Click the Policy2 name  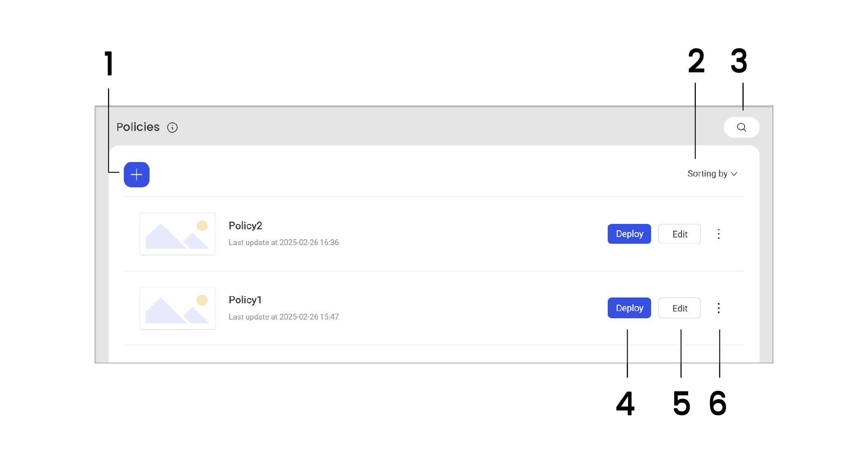245,226
